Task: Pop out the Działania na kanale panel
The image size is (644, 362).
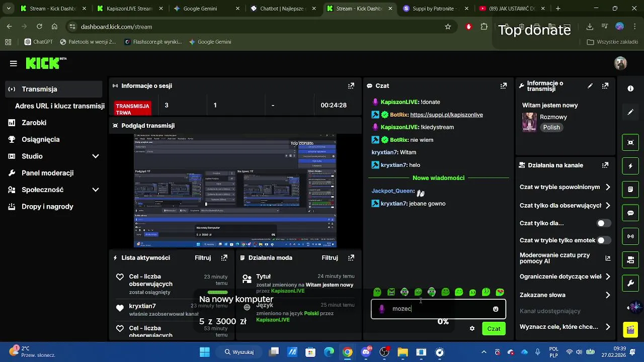Action: [605, 165]
